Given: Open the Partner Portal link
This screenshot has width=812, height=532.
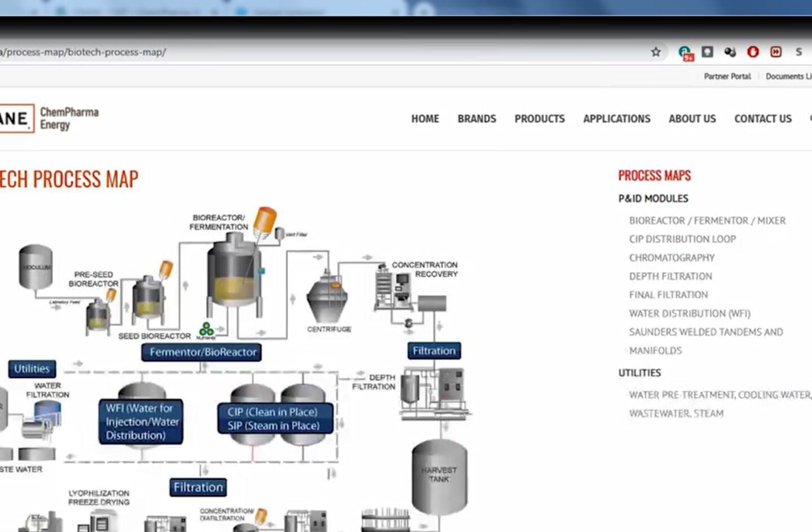Looking at the screenshot, I should pos(727,76).
